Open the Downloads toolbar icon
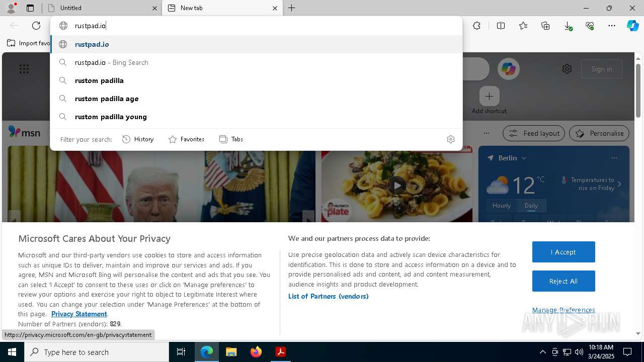644x362 pixels. pos(568,26)
